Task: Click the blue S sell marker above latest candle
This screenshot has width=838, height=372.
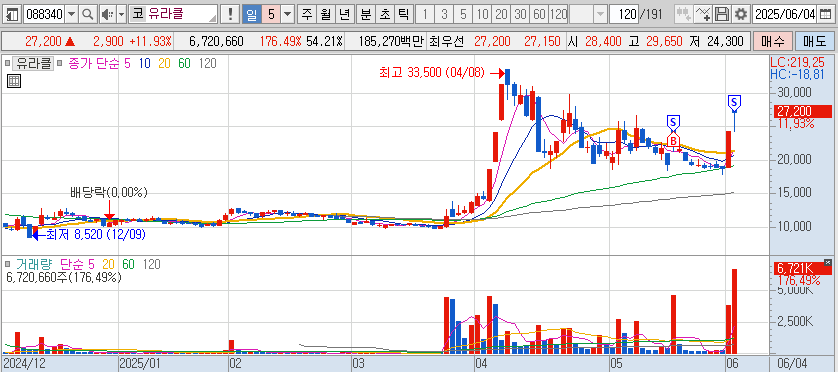Action: pyautogui.click(x=735, y=103)
